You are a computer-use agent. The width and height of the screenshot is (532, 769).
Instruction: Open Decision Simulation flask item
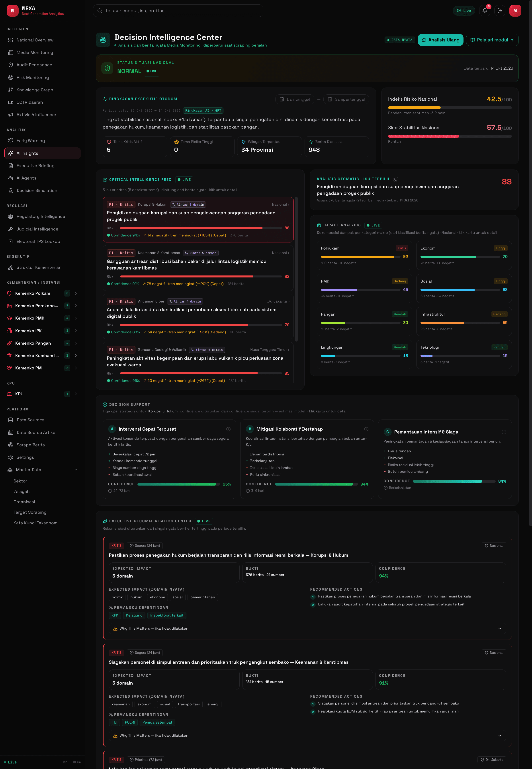(42, 191)
